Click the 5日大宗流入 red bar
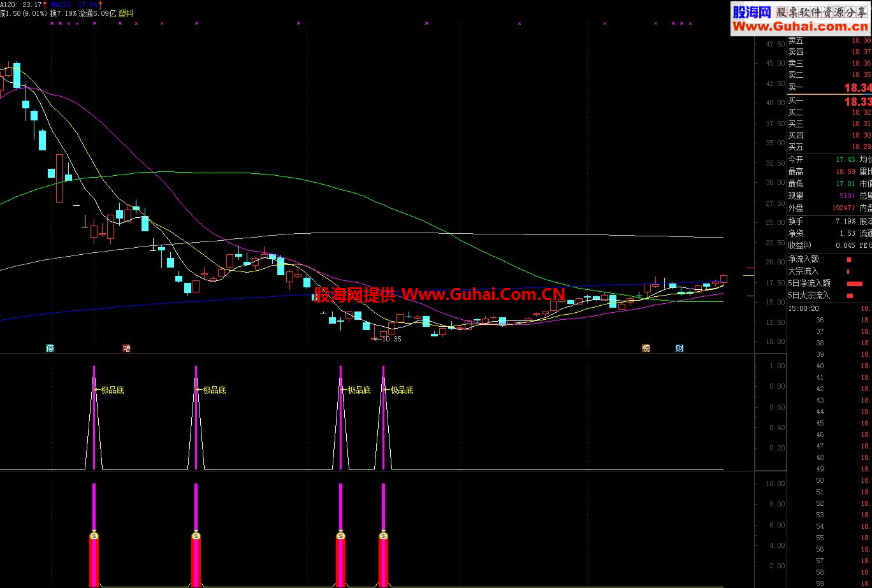The height and width of the screenshot is (588, 872). coord(850,296)
